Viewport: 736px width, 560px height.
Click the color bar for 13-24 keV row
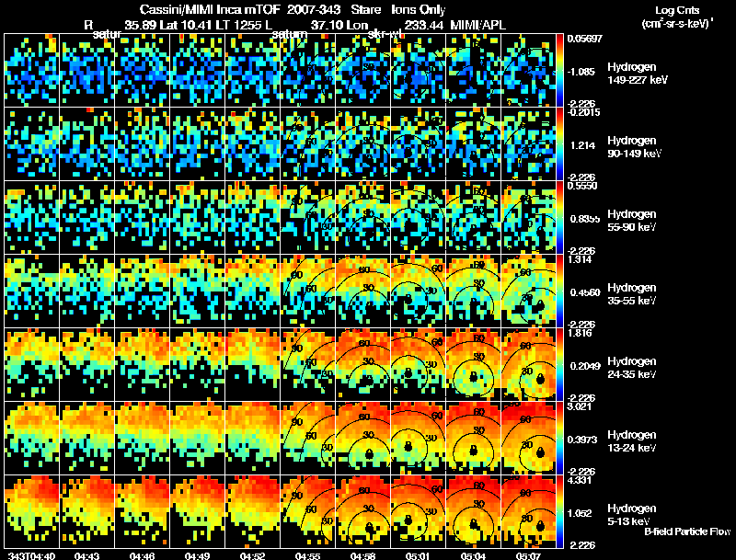pyautogui.click(x=559, y=438)
